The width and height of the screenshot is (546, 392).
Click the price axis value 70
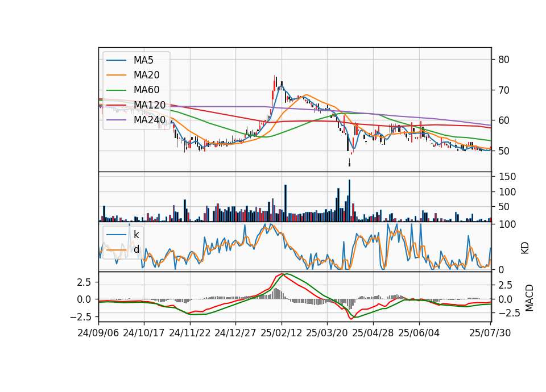pyautogui.click(x=504, y=90)
